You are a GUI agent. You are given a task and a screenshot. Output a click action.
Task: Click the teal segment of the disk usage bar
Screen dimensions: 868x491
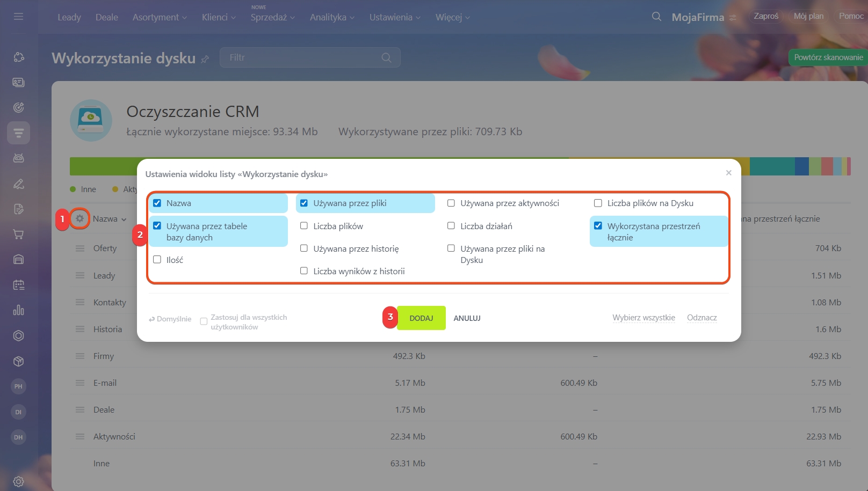(771, 167)
